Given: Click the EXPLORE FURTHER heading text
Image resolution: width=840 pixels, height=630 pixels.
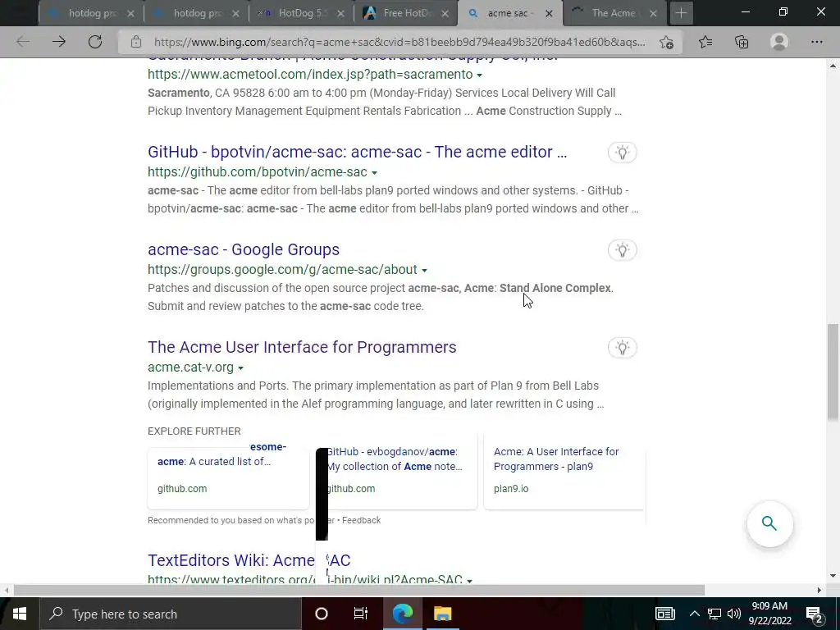Looking at the screenshot, I should [194, 431].
